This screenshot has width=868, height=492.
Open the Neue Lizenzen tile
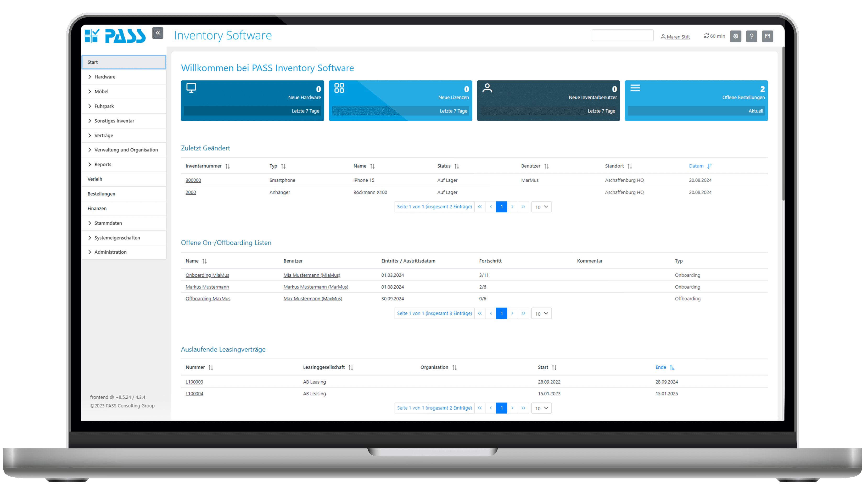(400, 101)
